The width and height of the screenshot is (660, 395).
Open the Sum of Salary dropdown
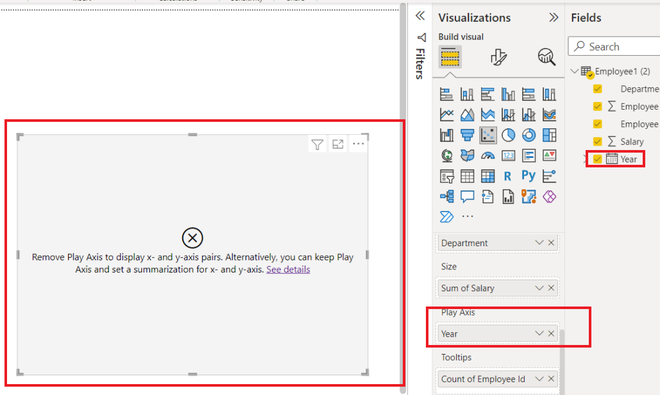(539, 288)
